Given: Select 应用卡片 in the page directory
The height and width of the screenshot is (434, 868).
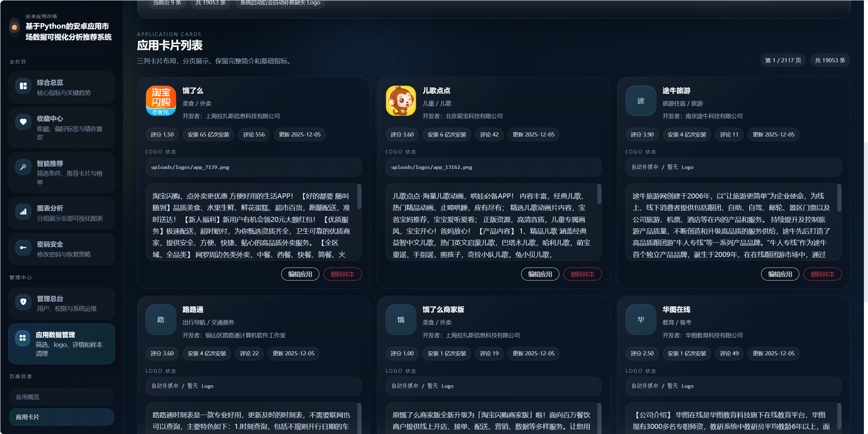Looking at the screenshot, I should pos(61,417).
